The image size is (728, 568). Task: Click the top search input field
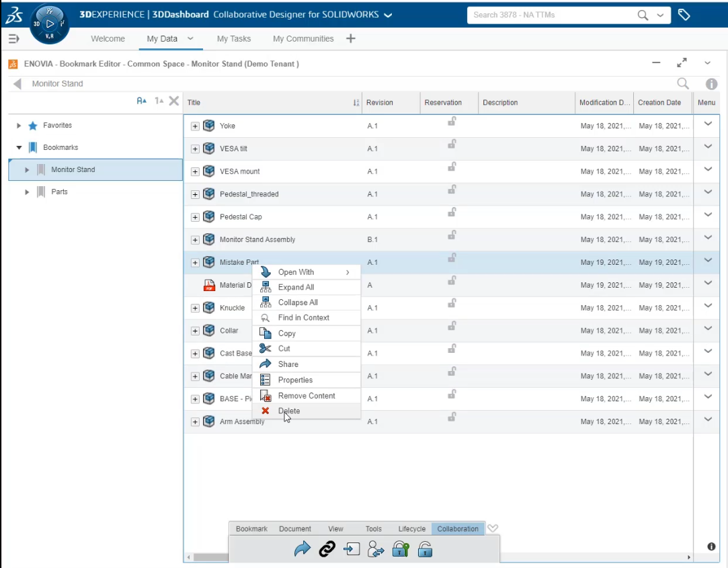551,15
